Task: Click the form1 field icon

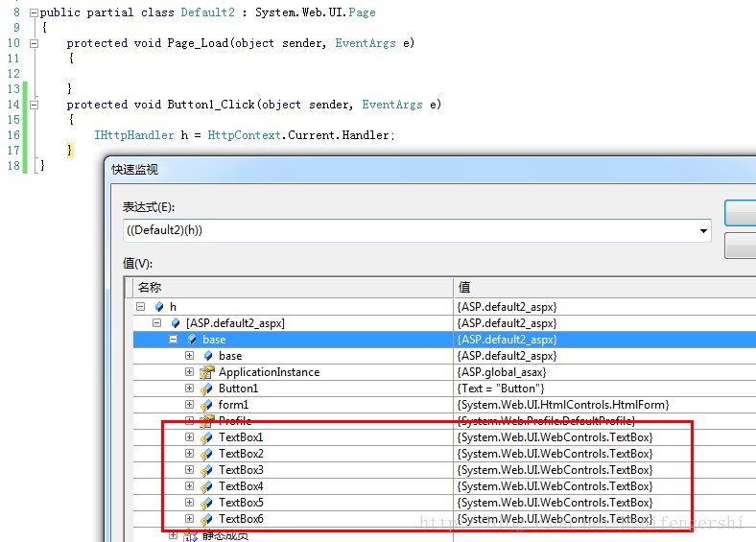Action: [207, 406]
